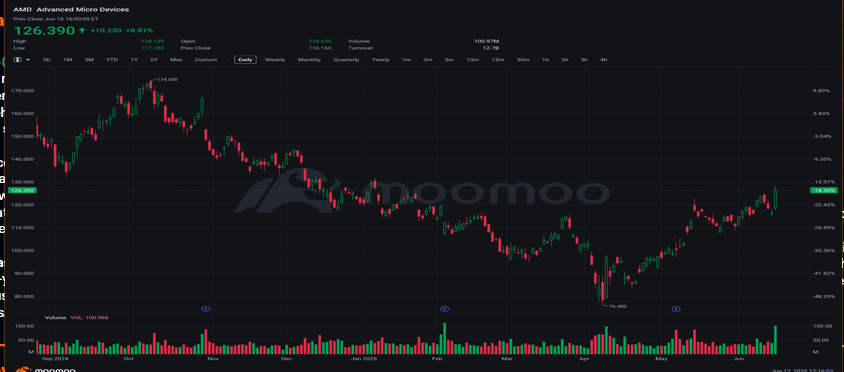
Task: Switch to 1h candle interval
Action: coord(545,60)
